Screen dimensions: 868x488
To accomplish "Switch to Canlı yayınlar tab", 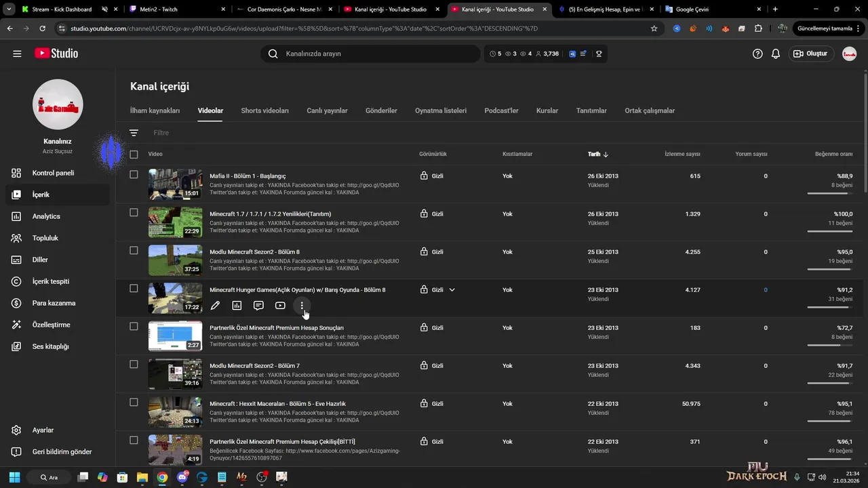I will 327,110.
